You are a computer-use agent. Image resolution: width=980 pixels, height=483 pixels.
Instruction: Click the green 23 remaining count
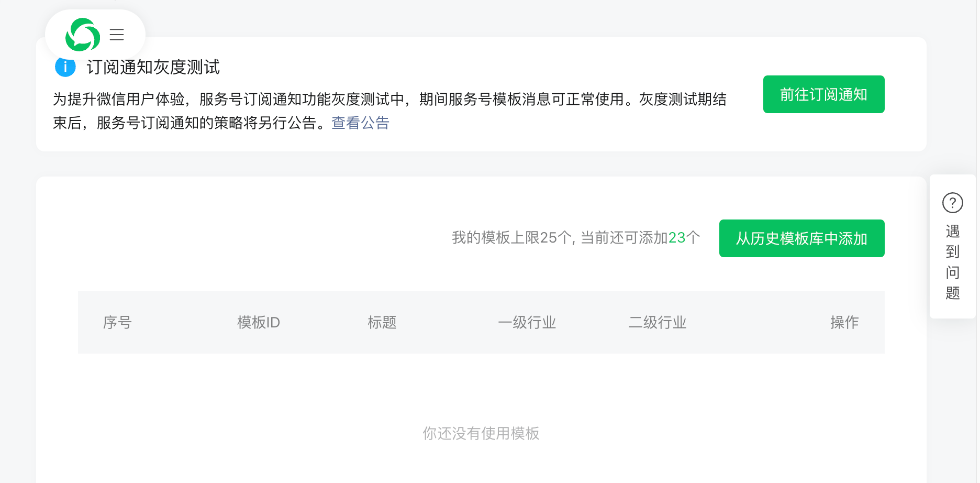pos(677,238)
